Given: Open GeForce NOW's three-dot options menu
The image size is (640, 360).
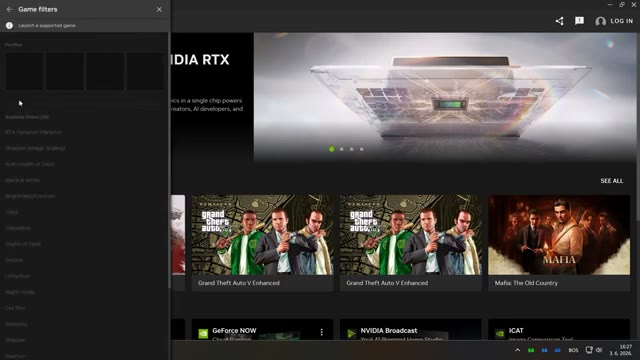Looking at the screenshot, I should click(x=322, y=332).
